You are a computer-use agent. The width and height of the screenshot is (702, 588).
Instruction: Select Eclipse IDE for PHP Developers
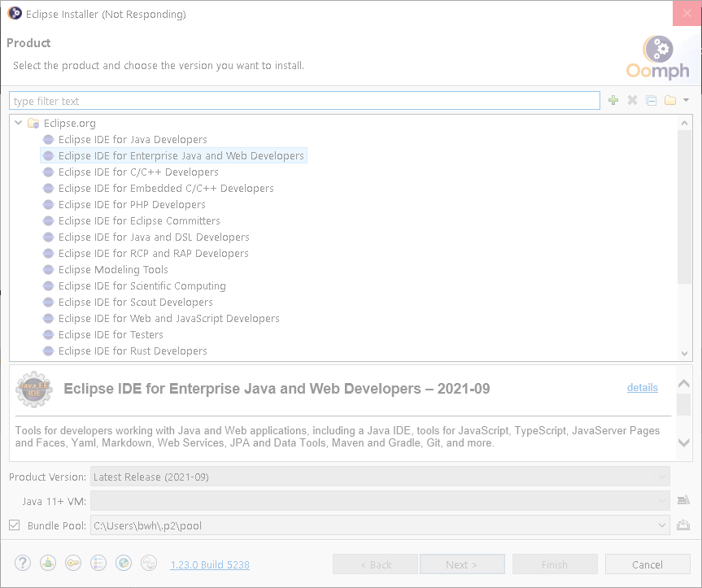pyautogui.click(x=132, y=204)
